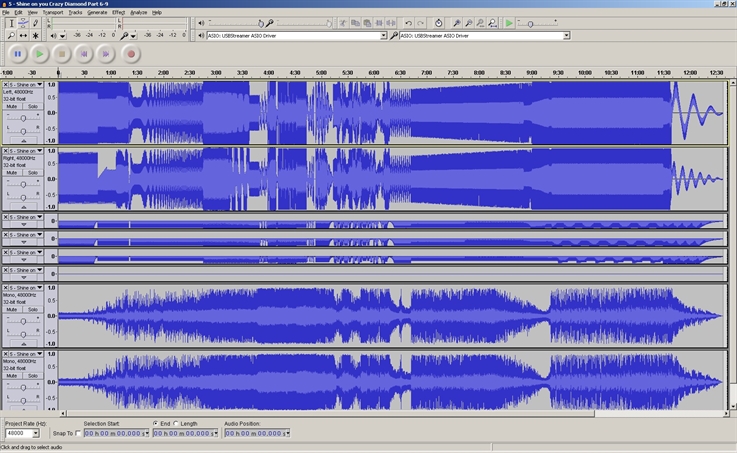Click the Stop transport button
This screenshot has width=737, height=453.
click(62, 54)
